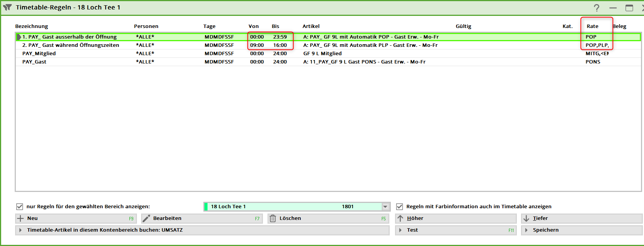Click the green color bar in area selector
Image resolution: width=644 pixels, height=246 pixels.
(x=206, y=207)
